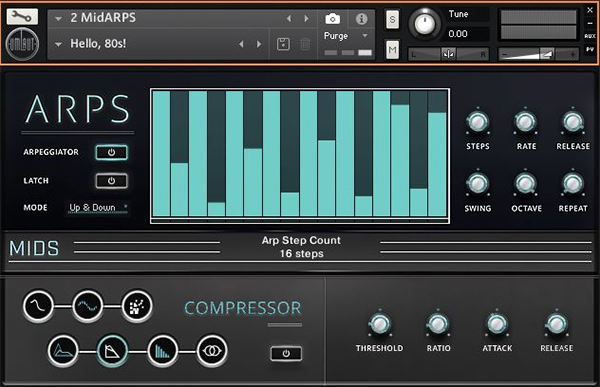Viewport: 600px width, 387px height.
Task: Click the compressor Ratio knob
Action: [x=438, y=324]
